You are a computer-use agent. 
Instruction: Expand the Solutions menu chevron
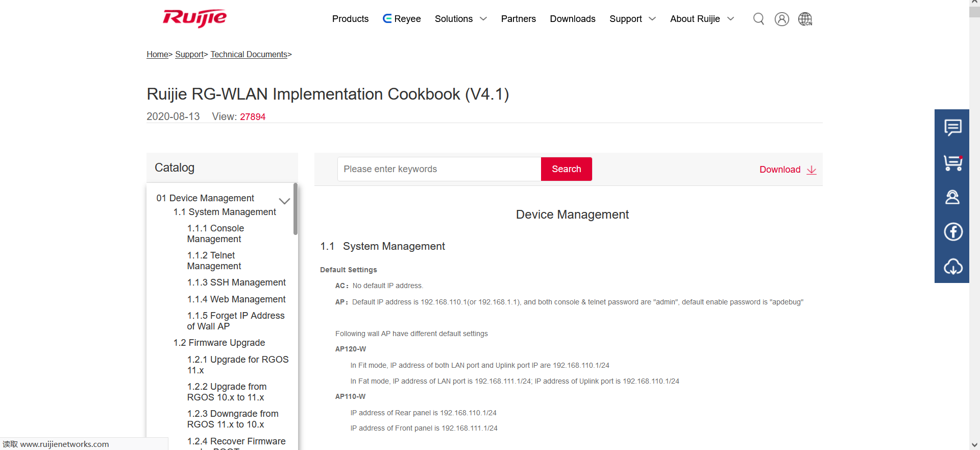[483, 19]
